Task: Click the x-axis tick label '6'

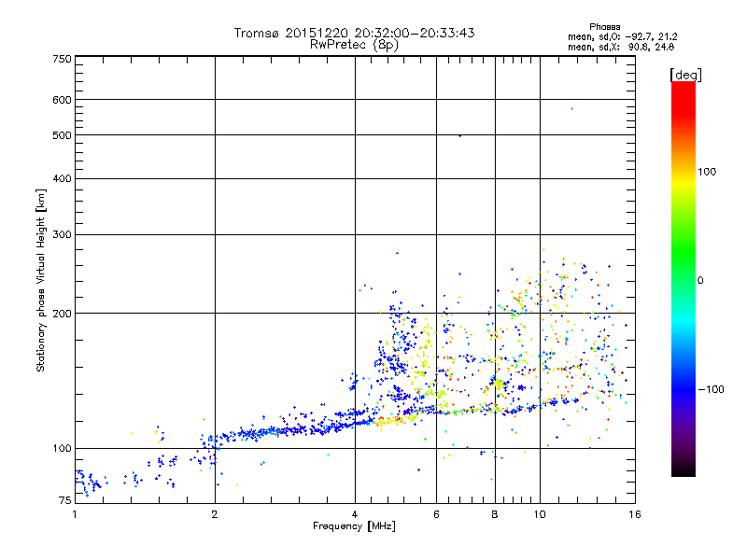Action: (436, 514)
